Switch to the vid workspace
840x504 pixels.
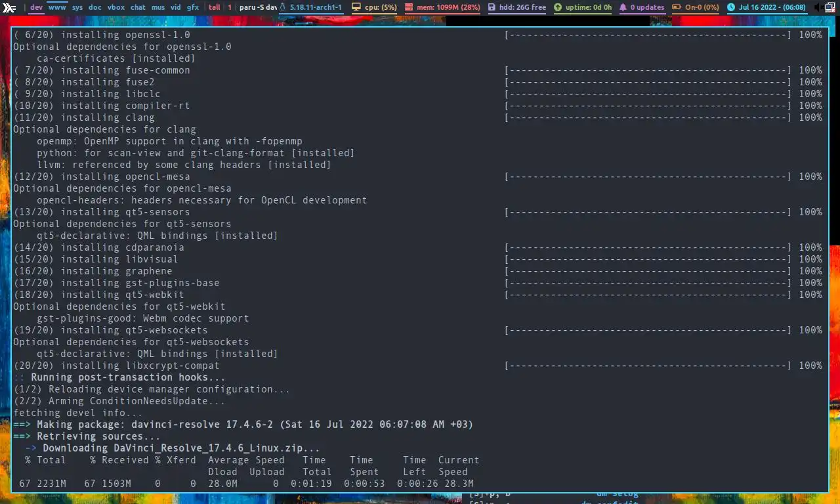pyautogui.click(x=176, y=8)
